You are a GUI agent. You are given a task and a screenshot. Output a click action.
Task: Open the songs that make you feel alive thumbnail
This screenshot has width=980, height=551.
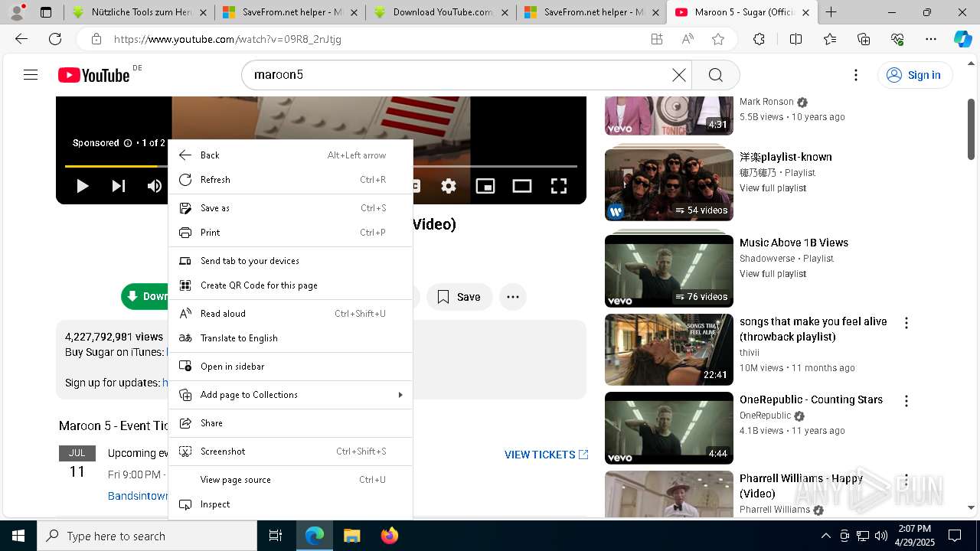coord(669,350)
